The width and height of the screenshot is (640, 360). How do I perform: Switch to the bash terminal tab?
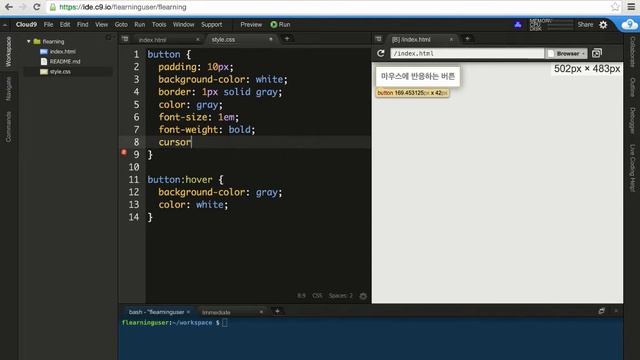[x=157, y=312]
